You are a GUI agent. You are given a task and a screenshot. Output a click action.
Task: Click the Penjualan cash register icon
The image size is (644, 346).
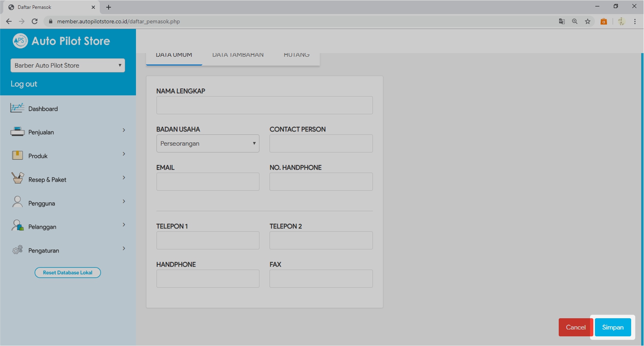point(17,132)
